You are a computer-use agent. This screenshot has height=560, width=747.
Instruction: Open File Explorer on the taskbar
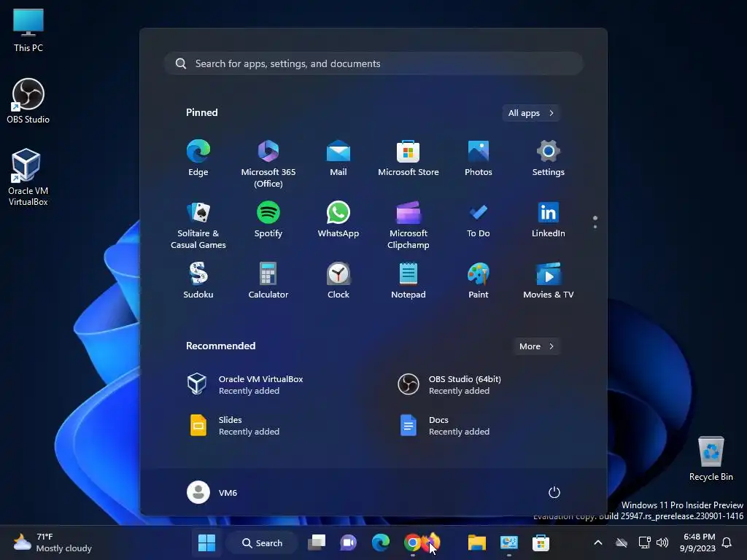(x=476, y=542)
